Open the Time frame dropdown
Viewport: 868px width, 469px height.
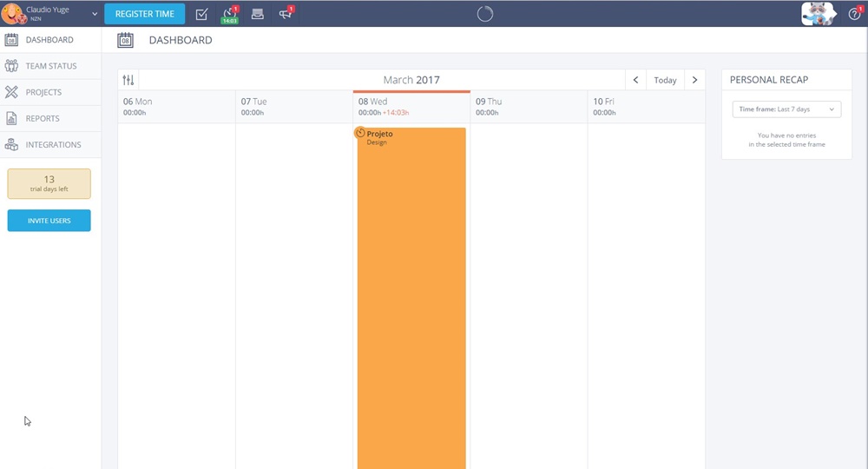(786, 109)
